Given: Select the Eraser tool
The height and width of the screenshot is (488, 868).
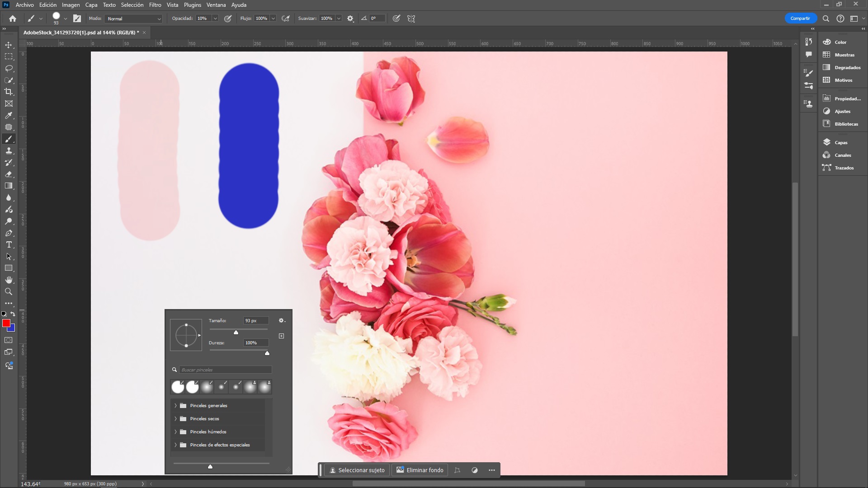Looking at the screenshot, I should 9,174.
